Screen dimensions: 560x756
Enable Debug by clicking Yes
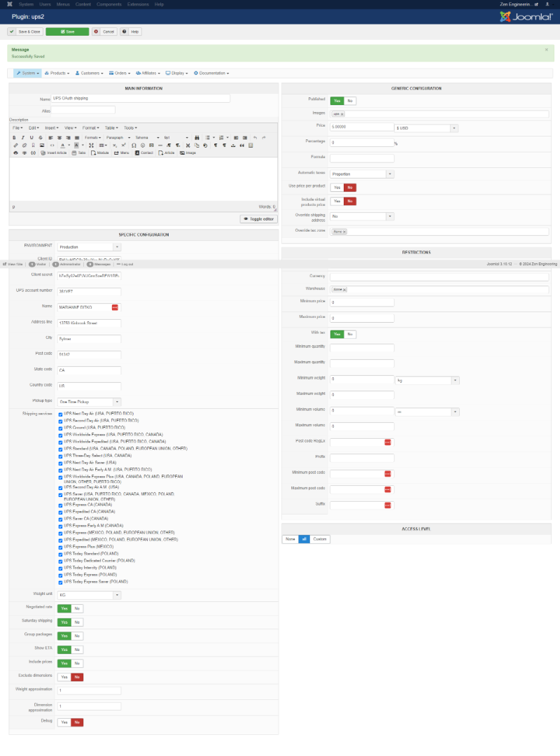pos(64,722)
